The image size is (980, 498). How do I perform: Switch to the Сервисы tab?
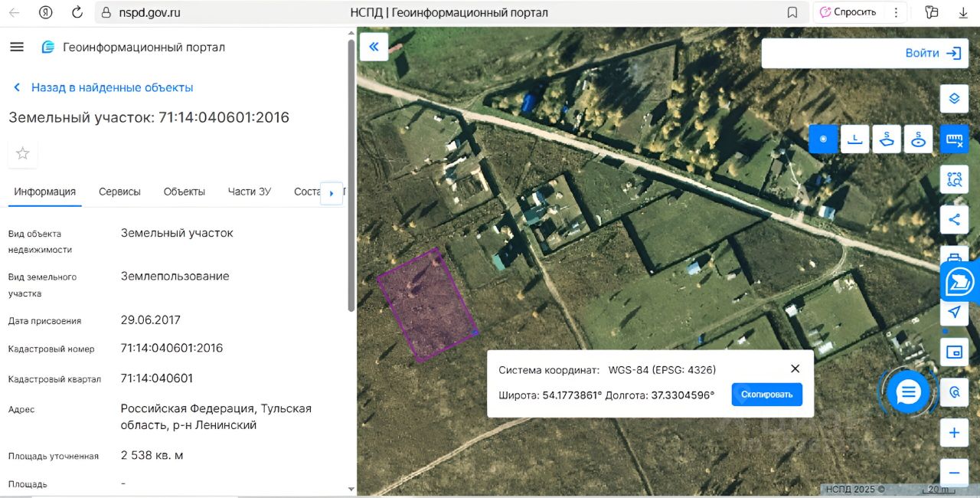tap(119, 192)
